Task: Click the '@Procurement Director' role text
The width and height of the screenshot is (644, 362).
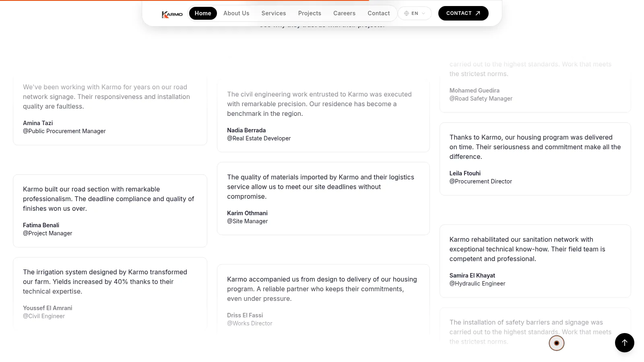Action: pyautogui.click(x=481, y=181)
